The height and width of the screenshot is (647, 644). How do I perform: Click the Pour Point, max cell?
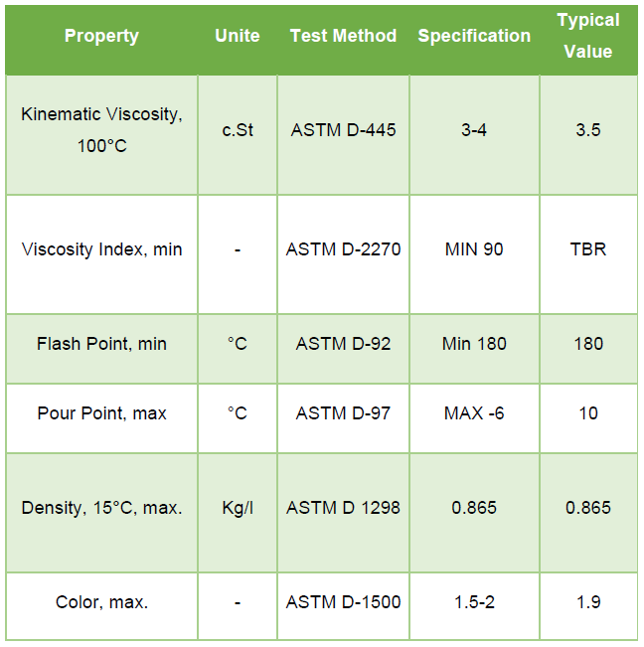(x=101, y=418)
